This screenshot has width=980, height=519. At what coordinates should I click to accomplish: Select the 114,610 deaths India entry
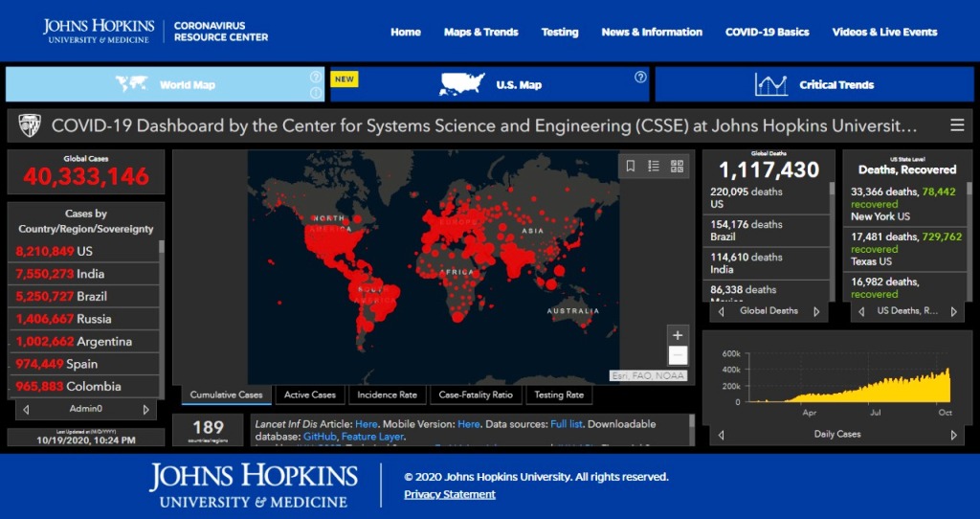pos(767,263)
